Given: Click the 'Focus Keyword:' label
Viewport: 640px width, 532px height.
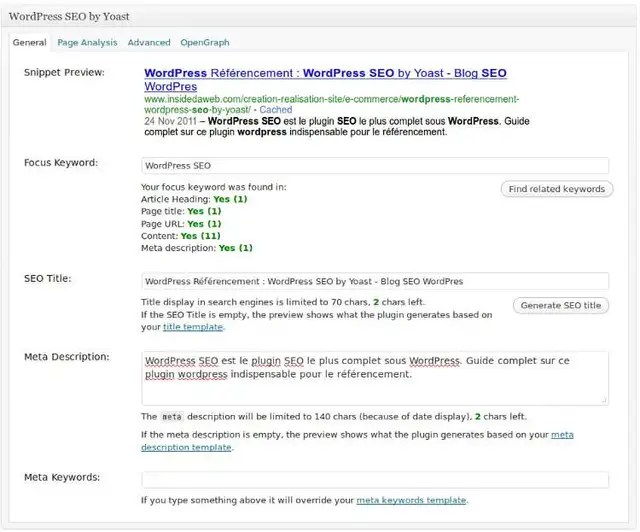Looking at the screenshot, I should coord(61,163).
